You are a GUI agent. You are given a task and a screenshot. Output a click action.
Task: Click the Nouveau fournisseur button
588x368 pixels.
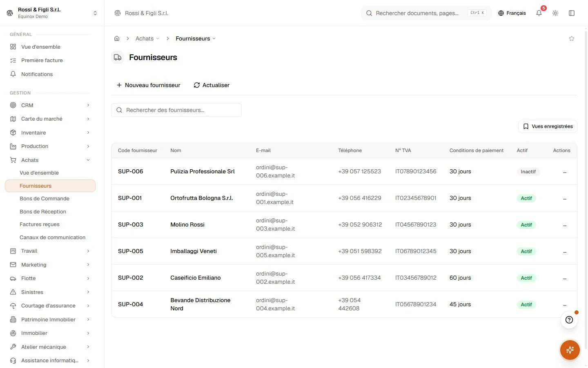[148, 85]
